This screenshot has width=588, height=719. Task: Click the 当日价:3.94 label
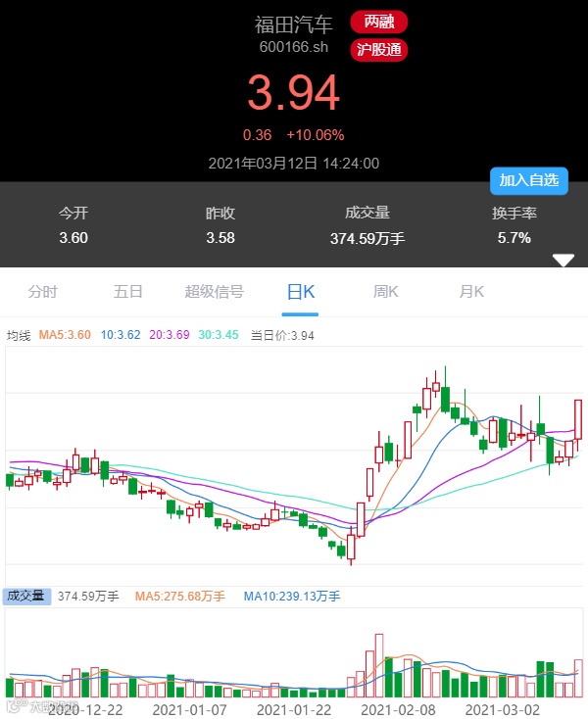282,335
